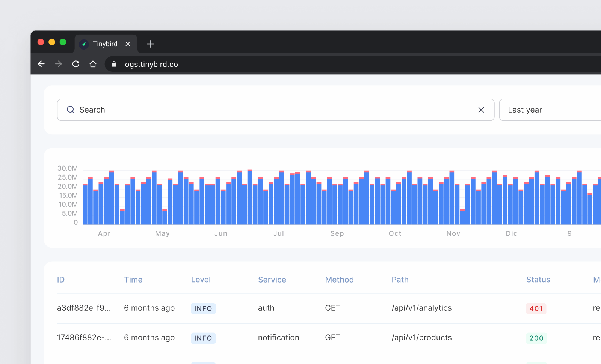Click the Status column header
This screenshot has width=601, height=364.
click(538, 280)
